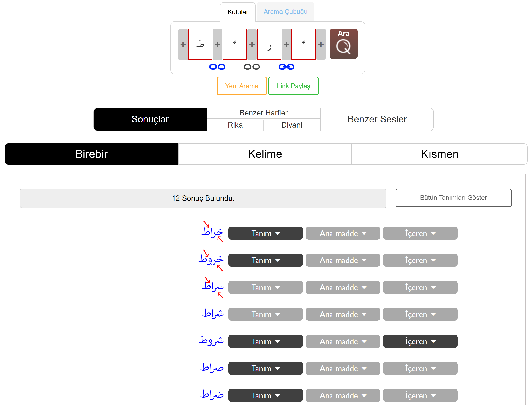Select the Kelime tab

[x=265, y=154]
